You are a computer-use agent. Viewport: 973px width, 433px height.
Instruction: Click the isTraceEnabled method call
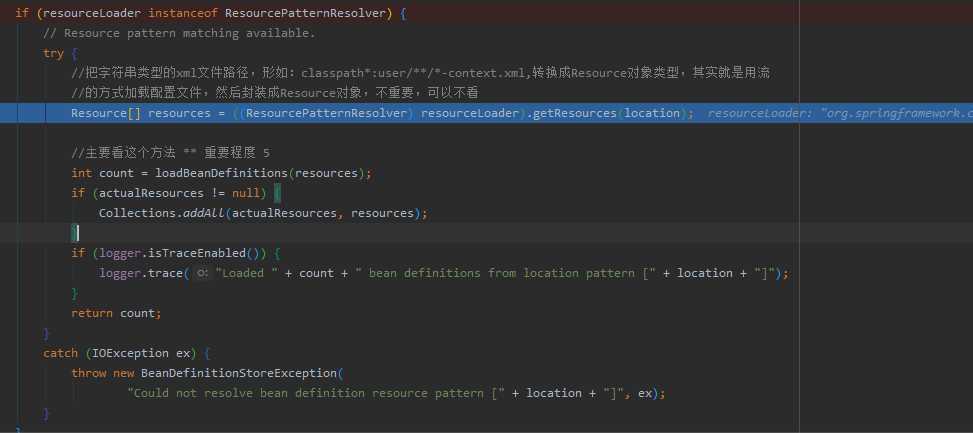pos(197,253)
